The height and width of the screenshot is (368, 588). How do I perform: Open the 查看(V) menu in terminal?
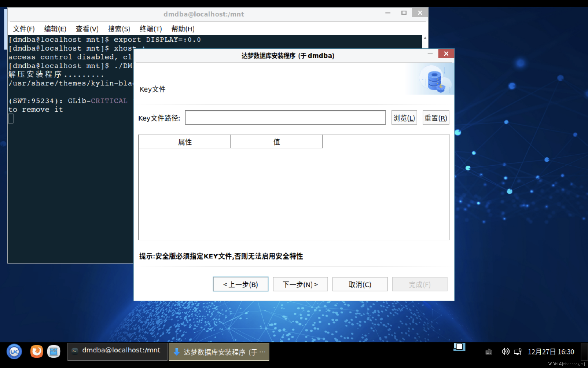(87, 29)
